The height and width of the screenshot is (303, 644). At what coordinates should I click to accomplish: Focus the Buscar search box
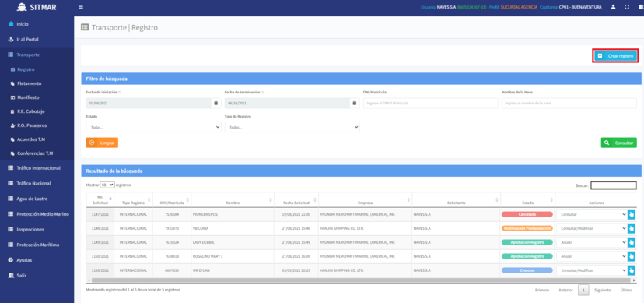[x=614, y=186]
